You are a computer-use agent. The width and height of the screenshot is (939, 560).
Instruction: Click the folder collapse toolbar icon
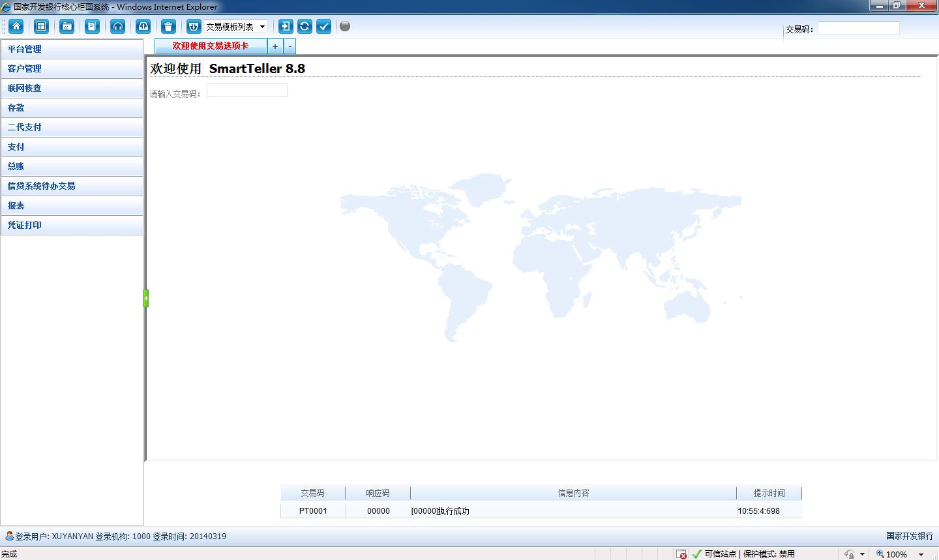(x=67, y=26)
